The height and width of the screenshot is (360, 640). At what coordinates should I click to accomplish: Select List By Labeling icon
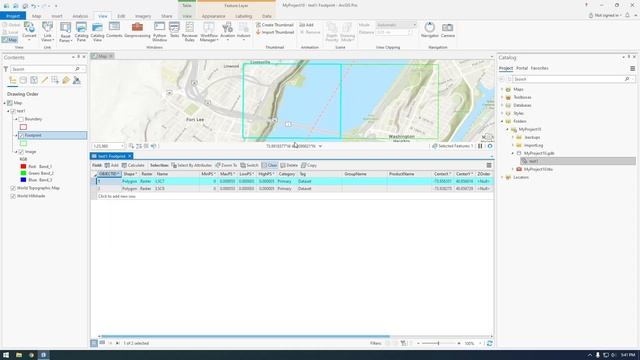tap(66, 80)
